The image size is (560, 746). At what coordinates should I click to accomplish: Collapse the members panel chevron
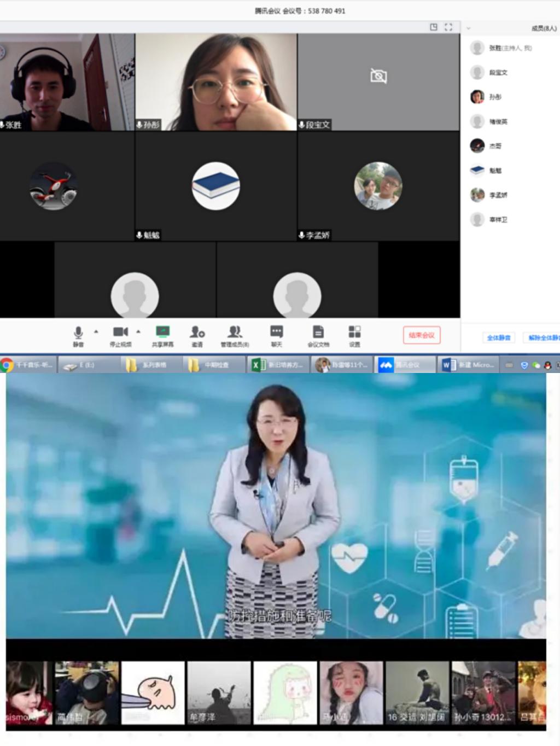(468, 28)
